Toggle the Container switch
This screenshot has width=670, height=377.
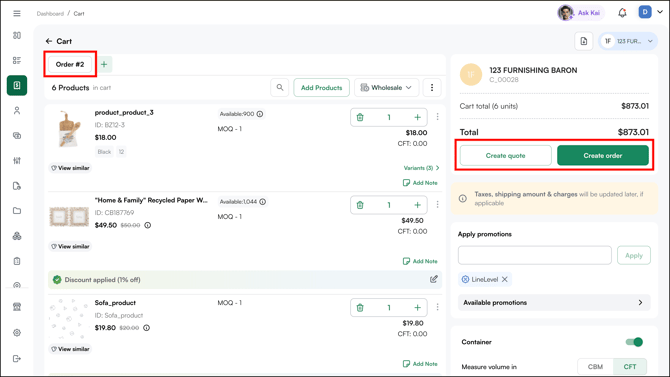coord(634,342)
